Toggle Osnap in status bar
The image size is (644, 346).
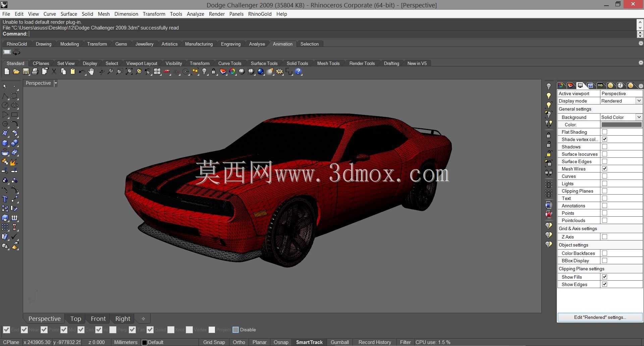[281, 342]
